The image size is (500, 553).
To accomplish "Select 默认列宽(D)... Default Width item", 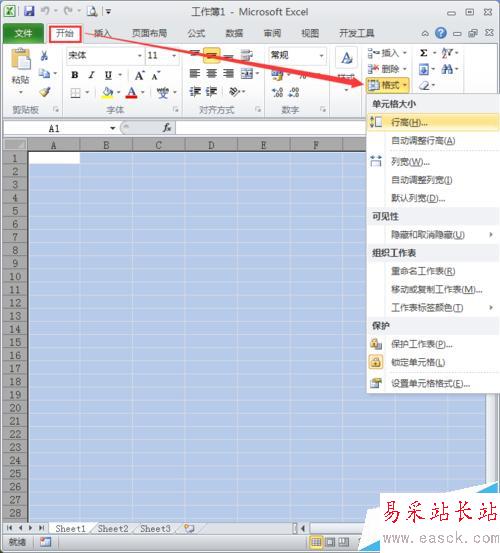I will (433, 198).
